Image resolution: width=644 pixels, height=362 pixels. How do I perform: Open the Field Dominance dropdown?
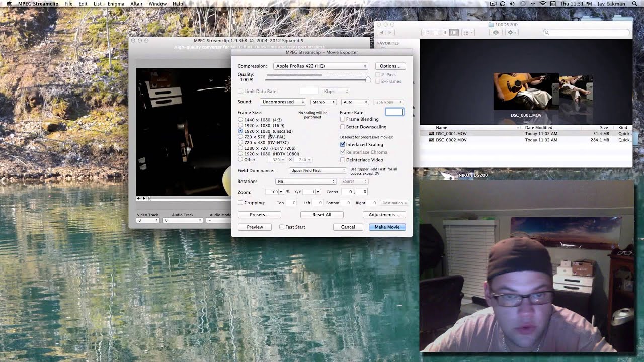pyautogui.click(x=317, y=170)
